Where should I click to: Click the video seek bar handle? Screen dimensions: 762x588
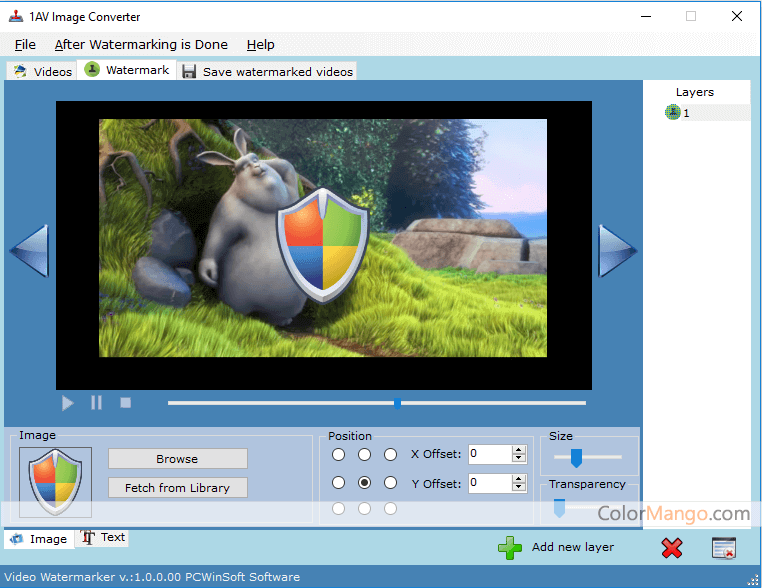coord(398,403)
